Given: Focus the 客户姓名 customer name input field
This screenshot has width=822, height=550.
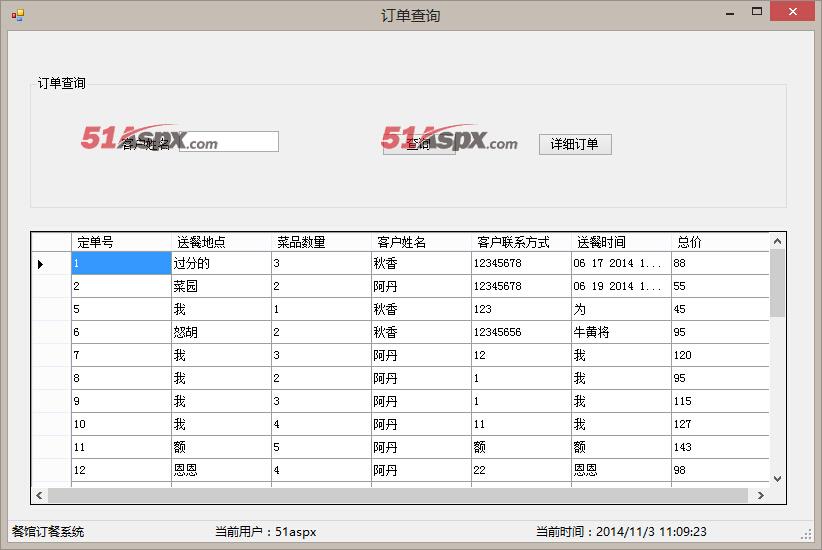Looking at the screenshot, I should click(x=228, y=142).
